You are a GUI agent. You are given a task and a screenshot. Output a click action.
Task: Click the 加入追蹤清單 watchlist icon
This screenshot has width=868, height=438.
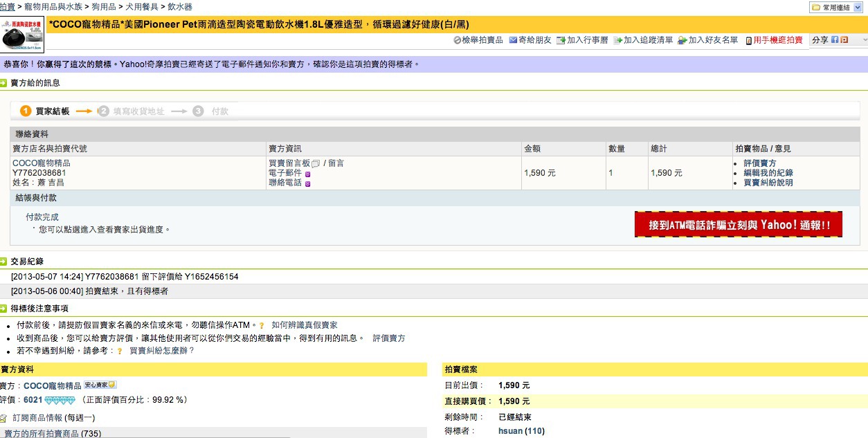(x=617, y=40)
